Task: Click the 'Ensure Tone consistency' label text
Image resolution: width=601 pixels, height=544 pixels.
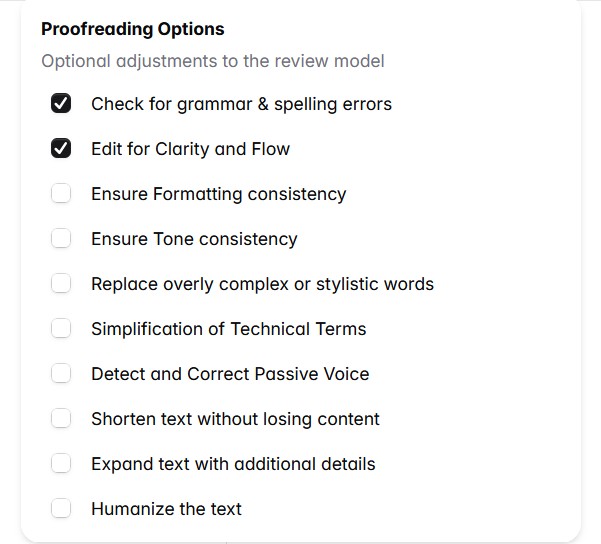Action: click(x=194, y=239)
